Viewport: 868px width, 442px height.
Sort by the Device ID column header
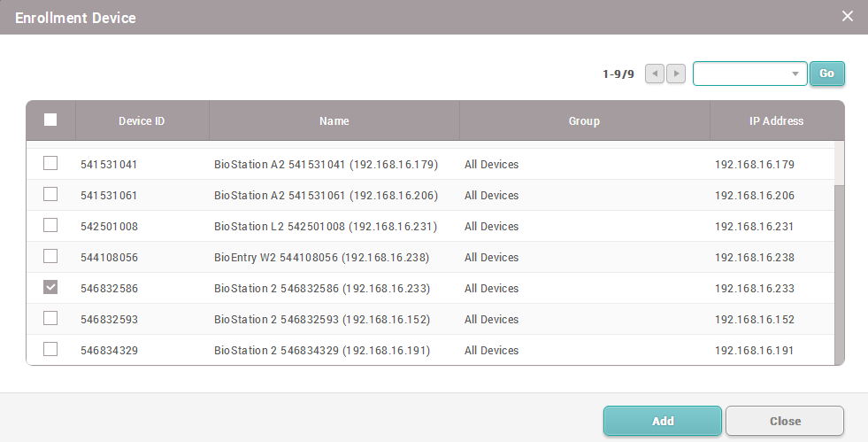pos(142,121)
